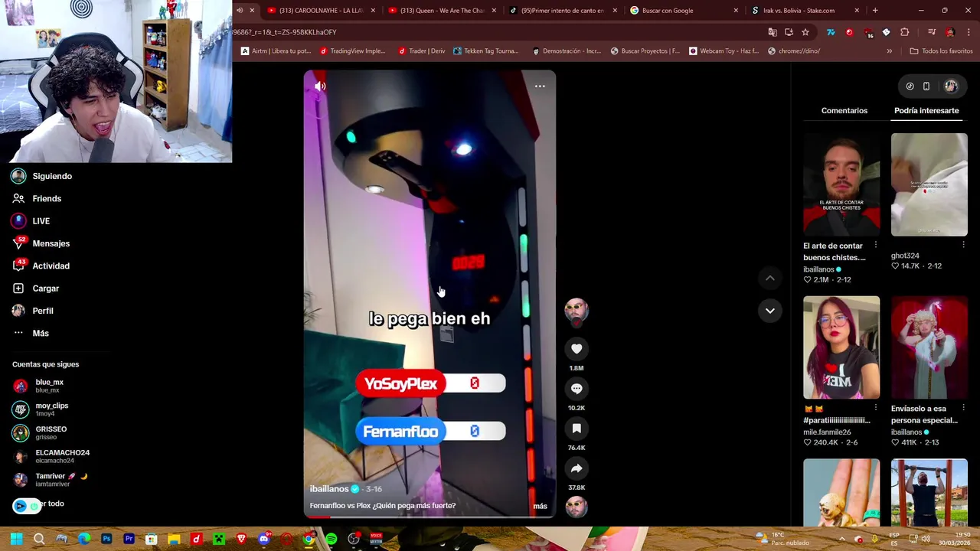The width and height of the screenshot is (980, 551).
Task: Open the Todos los favoritos folder
Action: click(941, 51)
